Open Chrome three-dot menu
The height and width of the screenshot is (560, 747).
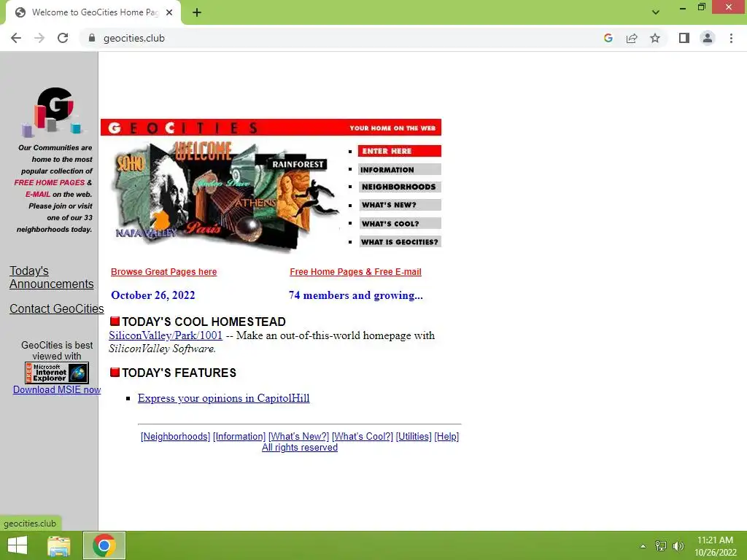(x=731, y=38)
